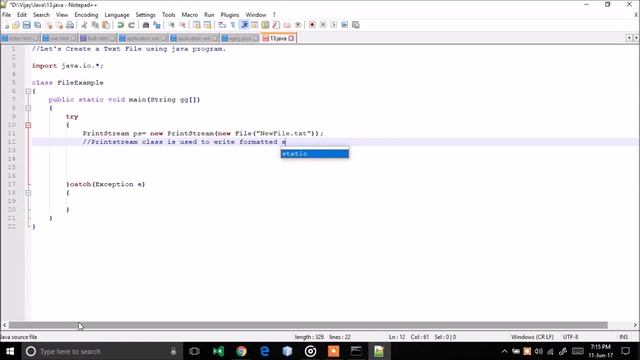Start macro recording with the red record icon

click(x=312, y=25)
